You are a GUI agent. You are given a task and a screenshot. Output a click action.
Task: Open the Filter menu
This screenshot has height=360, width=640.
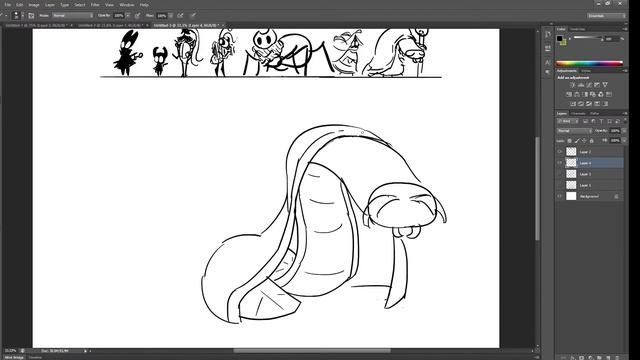point(95,5)
